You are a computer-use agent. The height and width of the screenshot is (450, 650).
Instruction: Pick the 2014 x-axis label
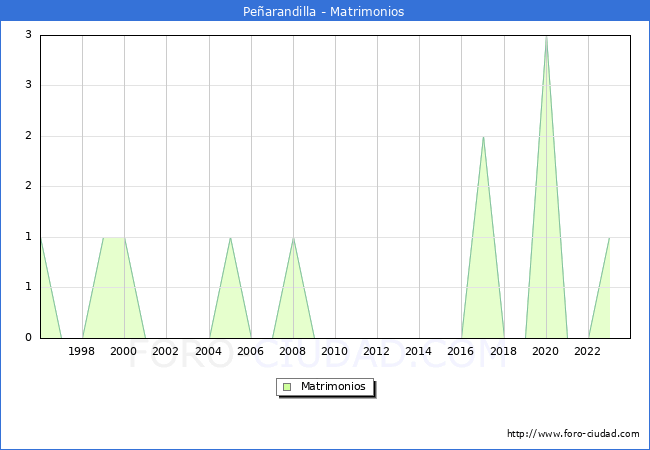(x=418, y=351)
